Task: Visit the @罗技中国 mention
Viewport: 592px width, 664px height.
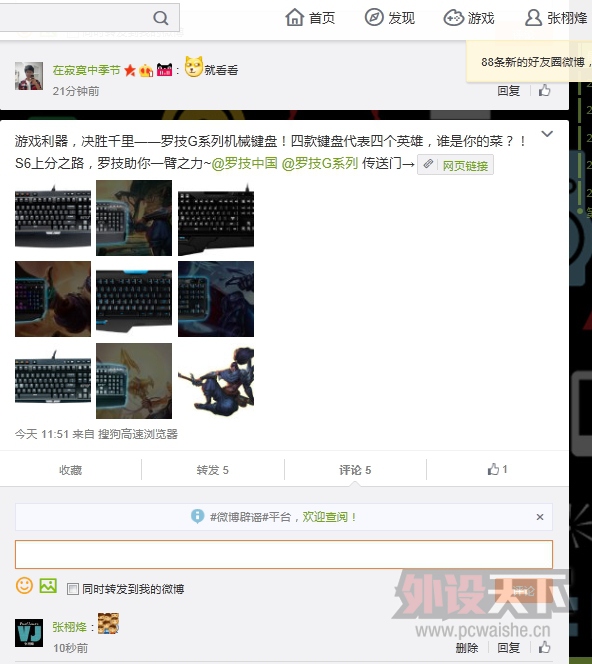Action: (x=244, y=163)
